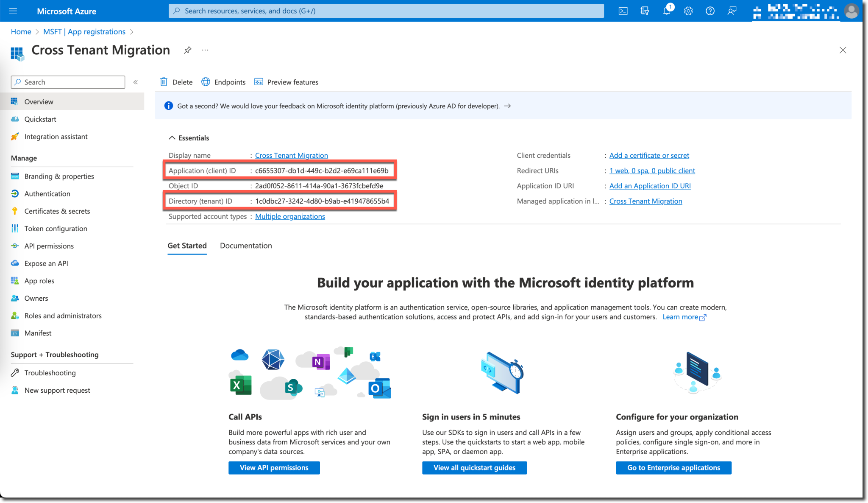
Task: Switch to the Documentation tab
Action: (x=246, y=246)
